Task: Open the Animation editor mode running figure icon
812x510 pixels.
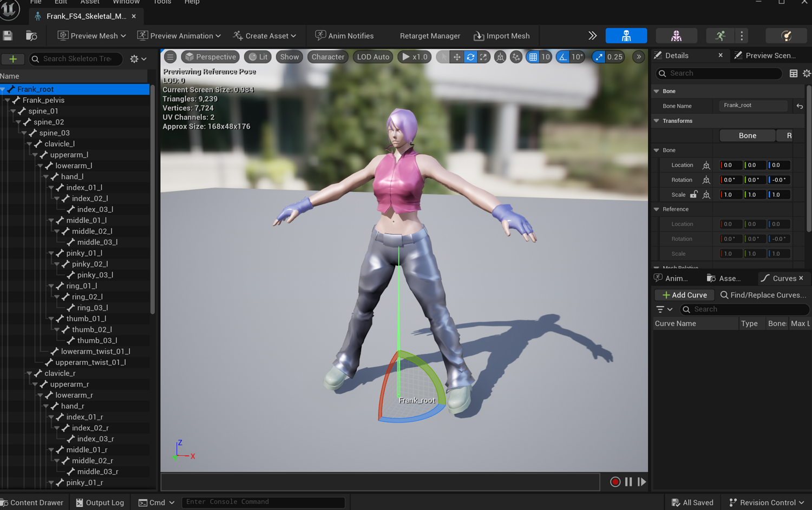Action: [x=720, y=36]
